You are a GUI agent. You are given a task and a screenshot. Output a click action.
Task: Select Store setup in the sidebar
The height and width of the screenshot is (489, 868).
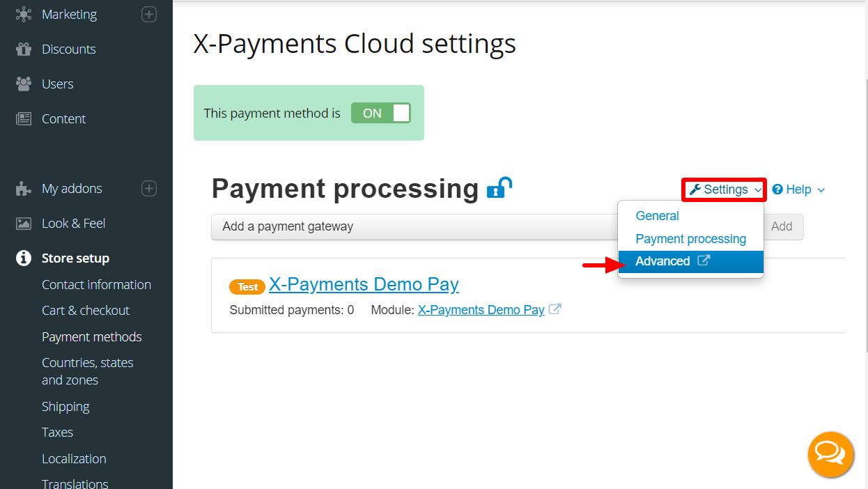[x=75, y=258]
